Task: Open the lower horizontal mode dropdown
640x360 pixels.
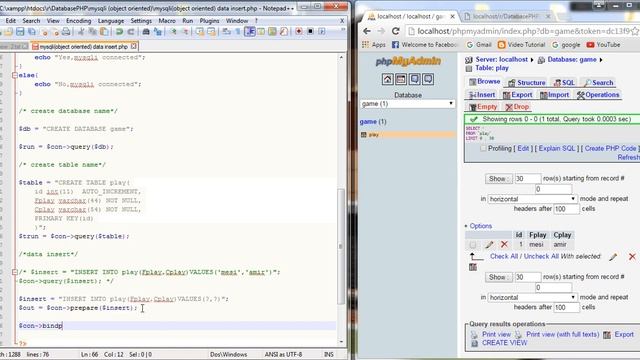Action: tap(532, 298)
